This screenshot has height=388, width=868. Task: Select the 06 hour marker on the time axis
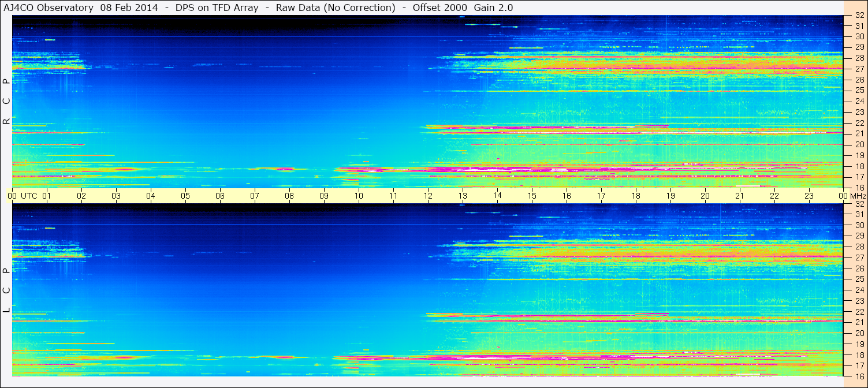point(220,196)
